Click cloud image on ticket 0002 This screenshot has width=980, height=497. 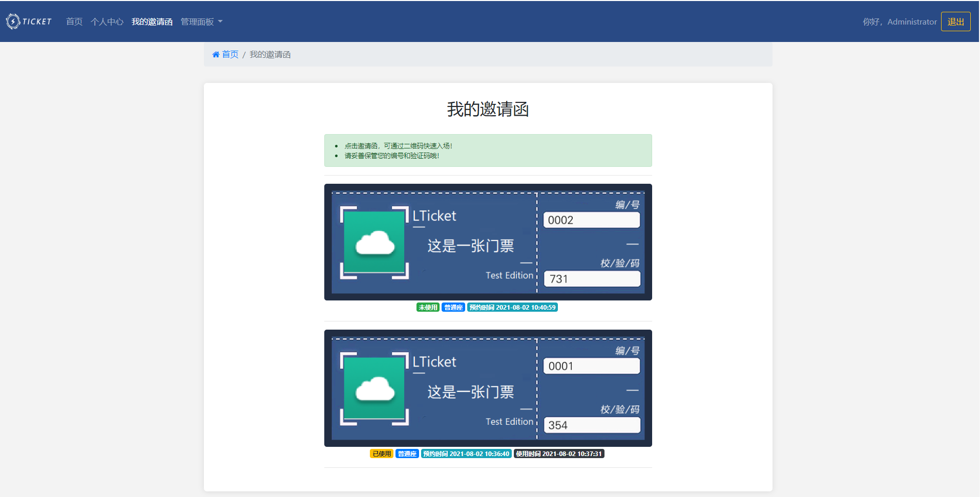(x=374, y=243)
